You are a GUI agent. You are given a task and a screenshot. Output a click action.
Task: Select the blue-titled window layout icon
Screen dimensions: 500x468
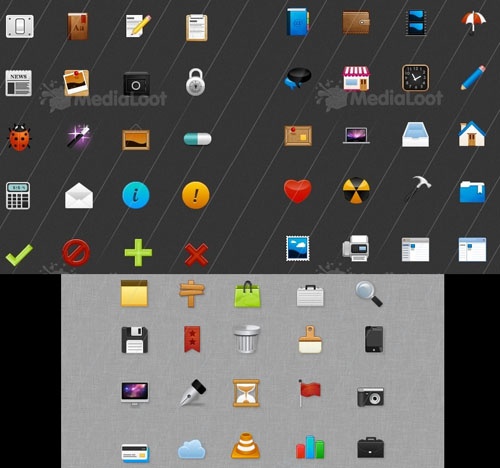(472, 250)
